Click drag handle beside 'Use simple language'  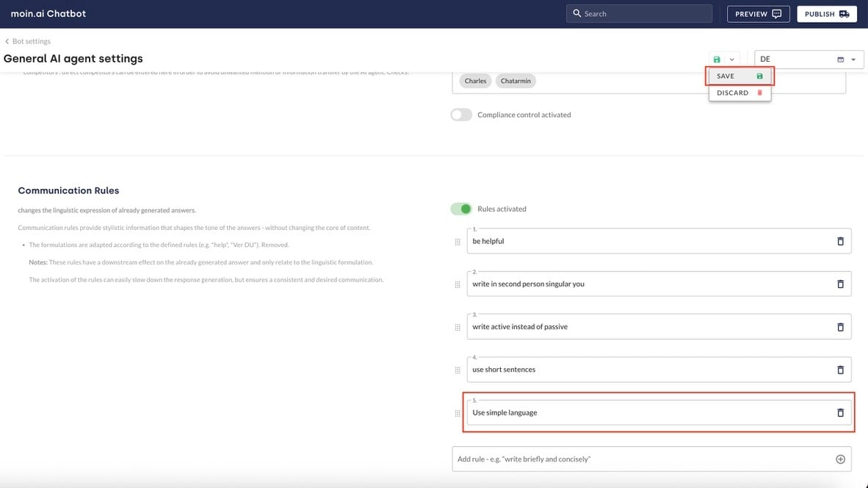(457, 413)
